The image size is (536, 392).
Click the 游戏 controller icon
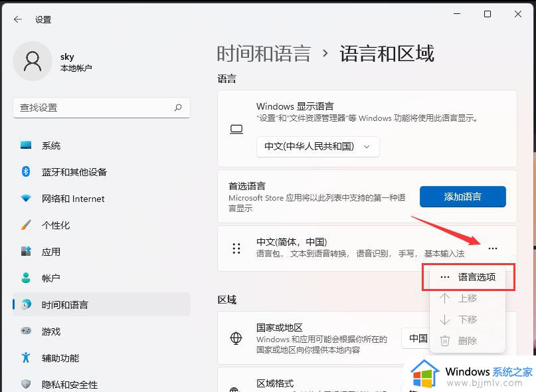click(x=26, y=331)
